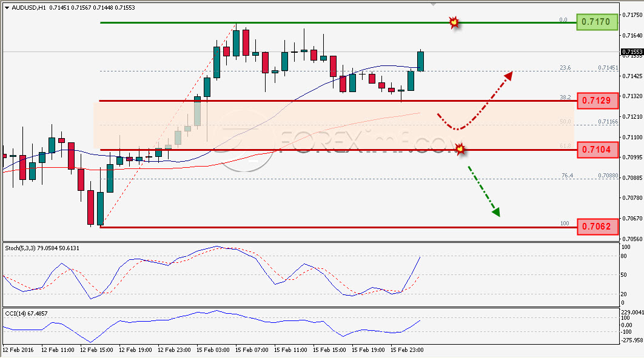Click the 15 Feb 03:00 time label
This screenshot has height=358, width=644.
[213, 350]
